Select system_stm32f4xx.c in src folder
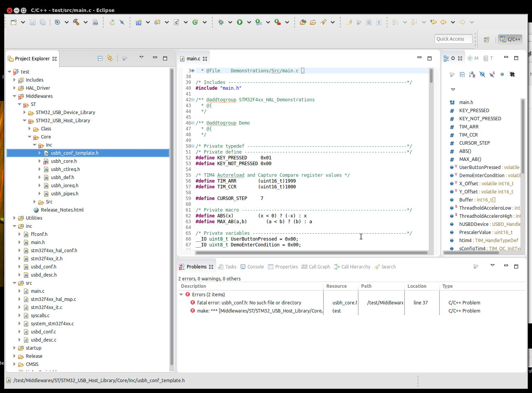 pyautogui.click(x=52, y=324)
